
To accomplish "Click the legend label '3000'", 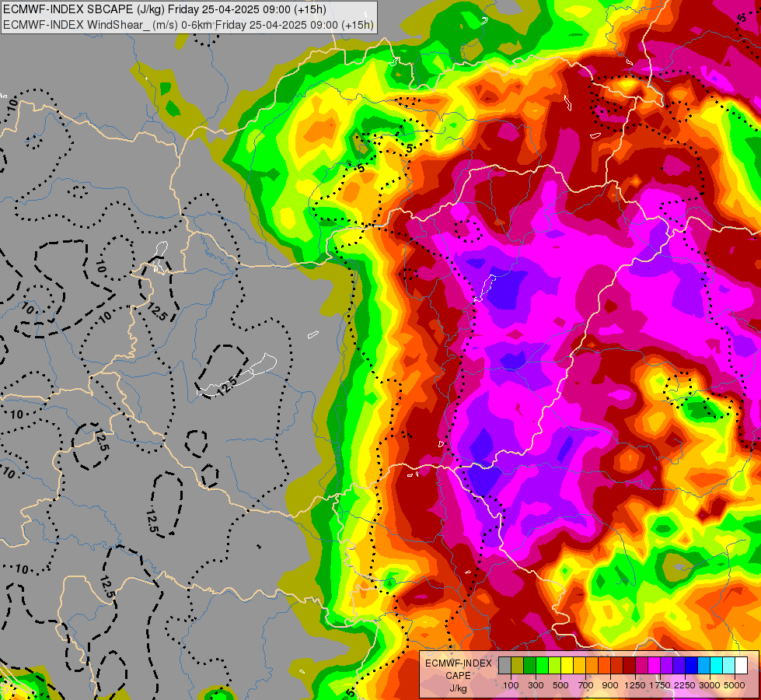I will pyautogui.click(x=710, y=685).
